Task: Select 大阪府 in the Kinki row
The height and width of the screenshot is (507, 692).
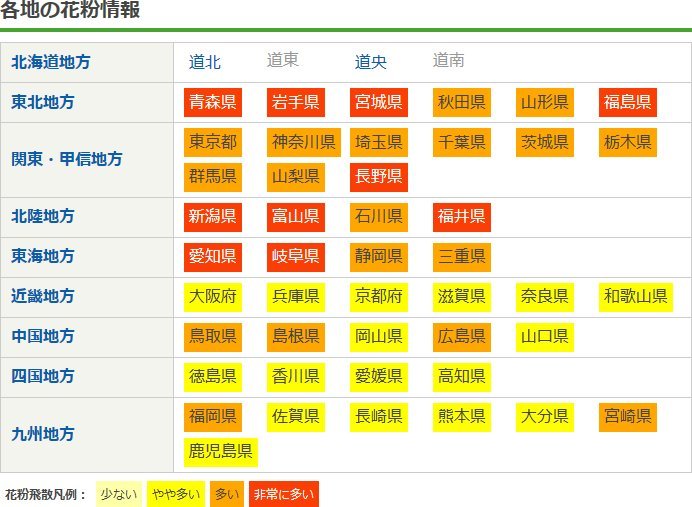Action: click(212, 297)
